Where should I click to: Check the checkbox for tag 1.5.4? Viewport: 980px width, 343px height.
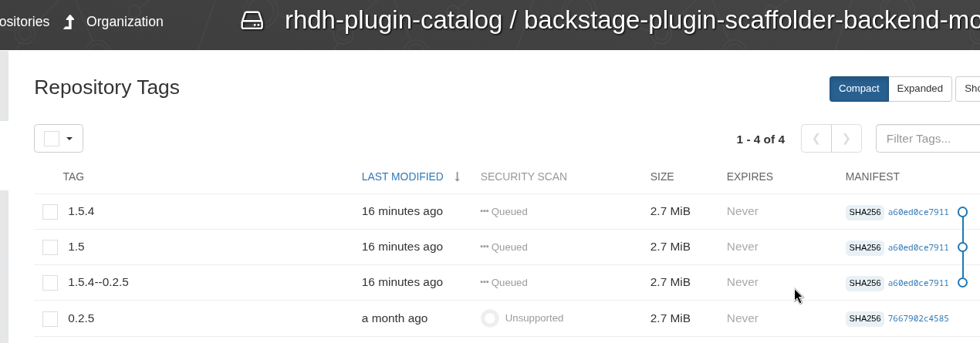pyautogui.click(x=50, y=212)
